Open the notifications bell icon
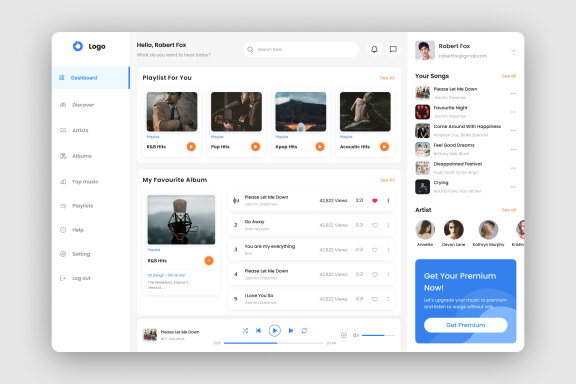576x384 pixels. point(374,49)
